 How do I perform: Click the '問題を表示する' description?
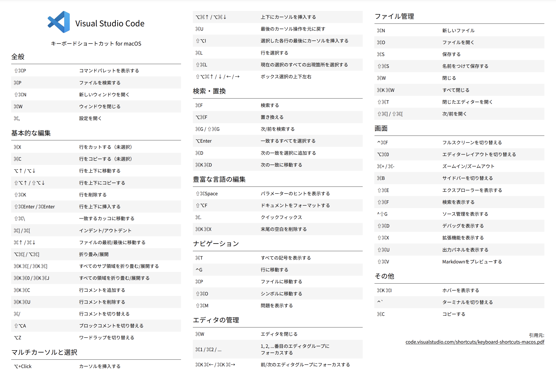277,306
